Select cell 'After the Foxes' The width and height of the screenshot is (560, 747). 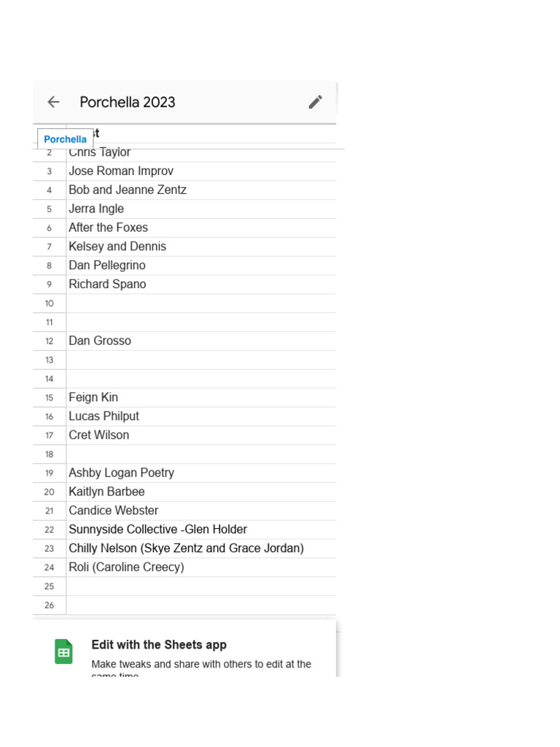201,228
